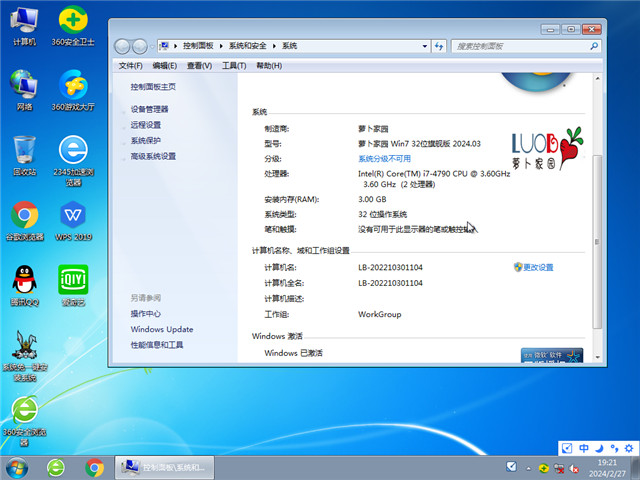Open the 2345加速浏览器 desktop icon
Viewport: 640px width, 480px height.
[x=73, y=160]
